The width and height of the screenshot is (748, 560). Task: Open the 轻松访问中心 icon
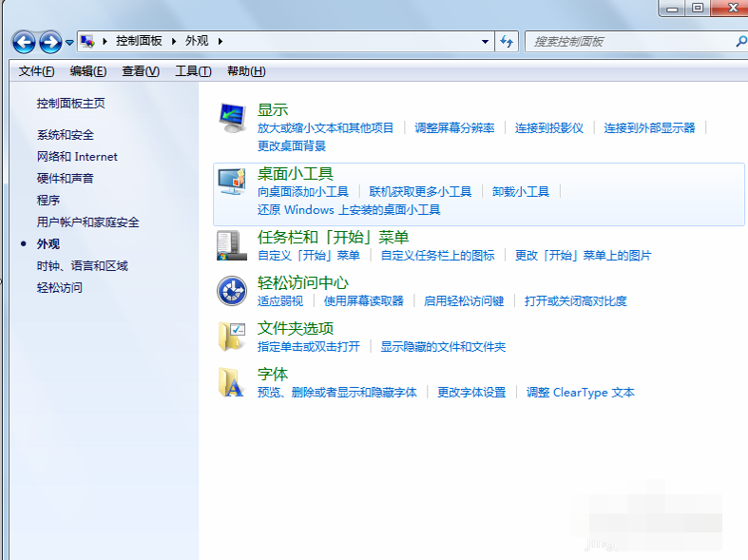pos(232,291)
